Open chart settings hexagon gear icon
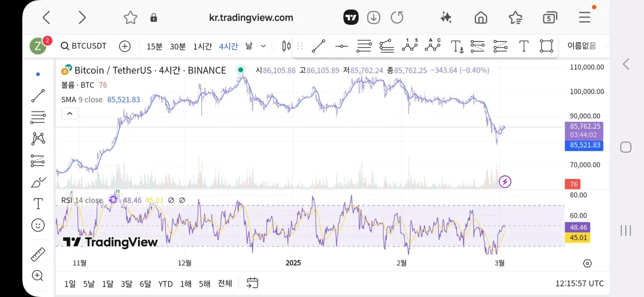644x297 pixels. (x=587, y=263)
